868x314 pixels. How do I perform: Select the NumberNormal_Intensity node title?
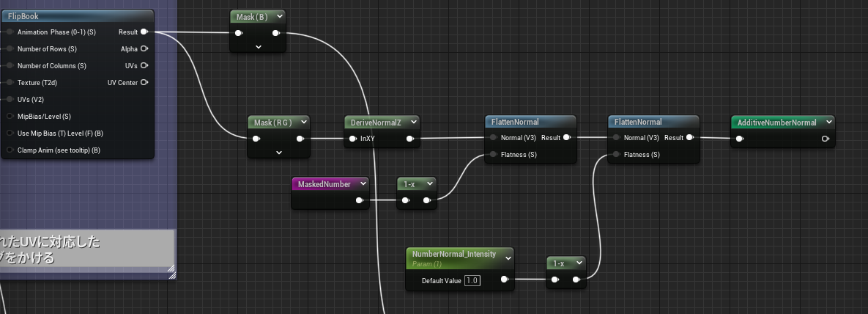point(454,254)
